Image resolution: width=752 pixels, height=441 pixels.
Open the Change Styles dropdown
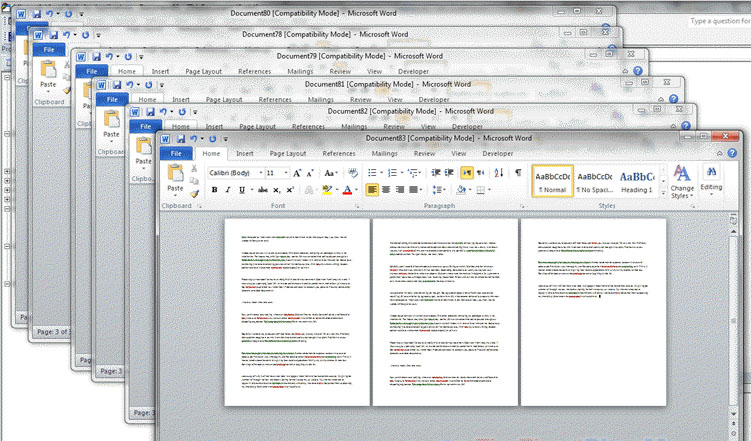click(x=682, y=182)
